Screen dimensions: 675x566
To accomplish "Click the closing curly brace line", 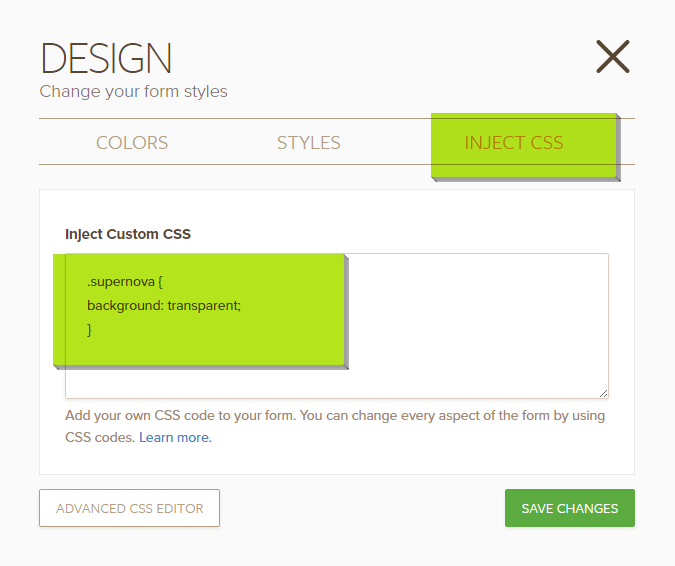I will pyautogui.click(x=89, y=328).
